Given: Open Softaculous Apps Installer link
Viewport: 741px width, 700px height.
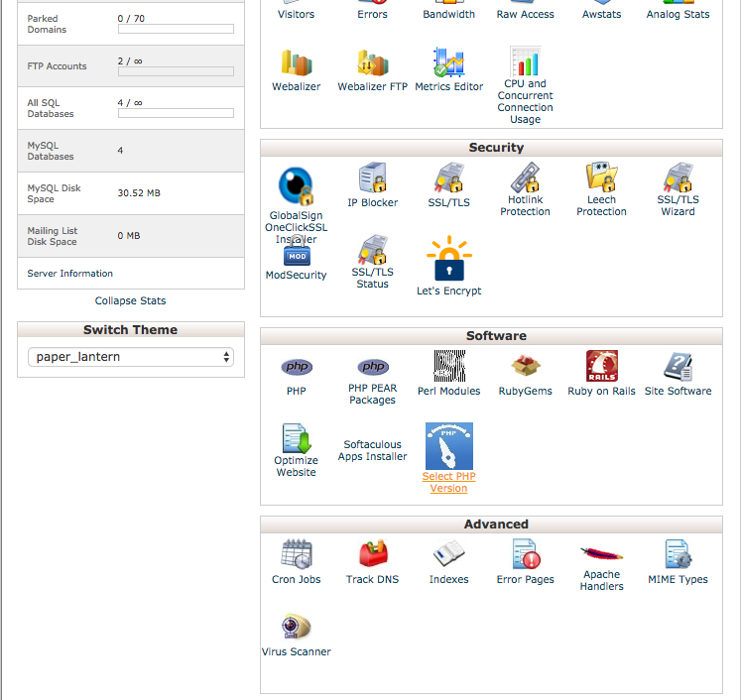Looking at the screenshot, I should (372, 450).
